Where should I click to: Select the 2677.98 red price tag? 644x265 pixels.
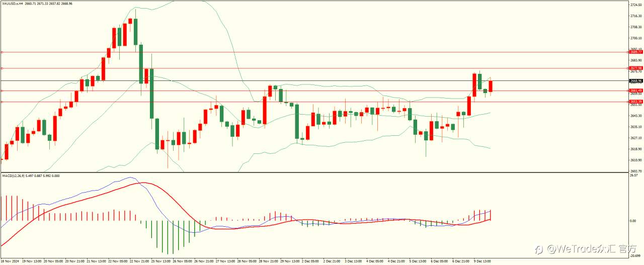636,68
